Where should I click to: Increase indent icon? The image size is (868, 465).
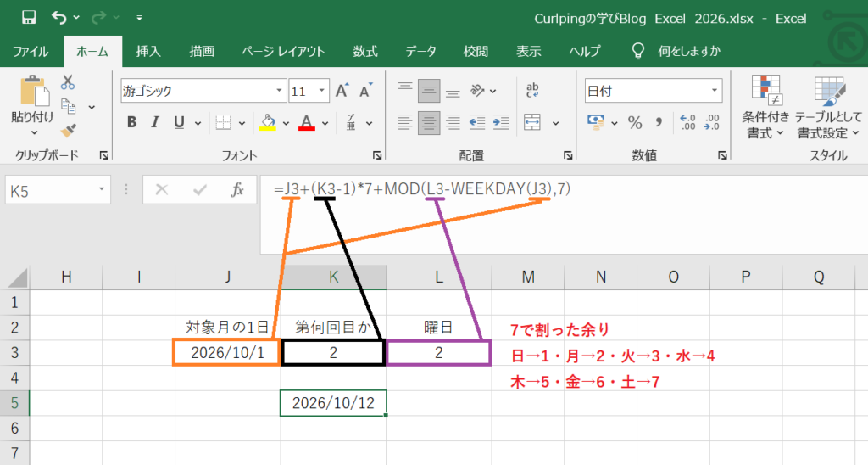[501, 122]
